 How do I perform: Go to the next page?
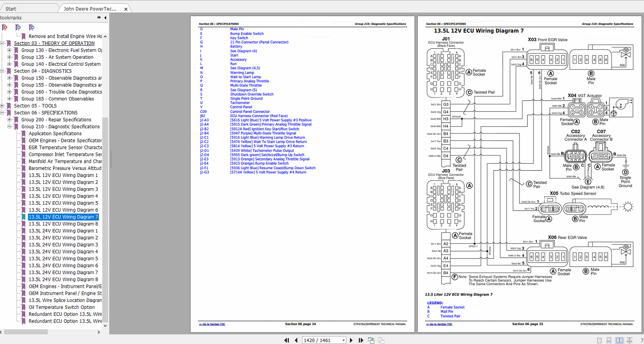pos(351,340)
